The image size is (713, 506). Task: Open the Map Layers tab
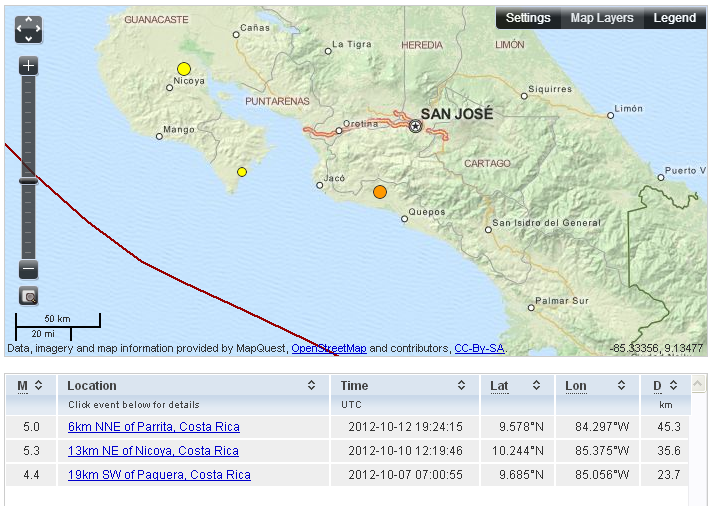point(602,18)
